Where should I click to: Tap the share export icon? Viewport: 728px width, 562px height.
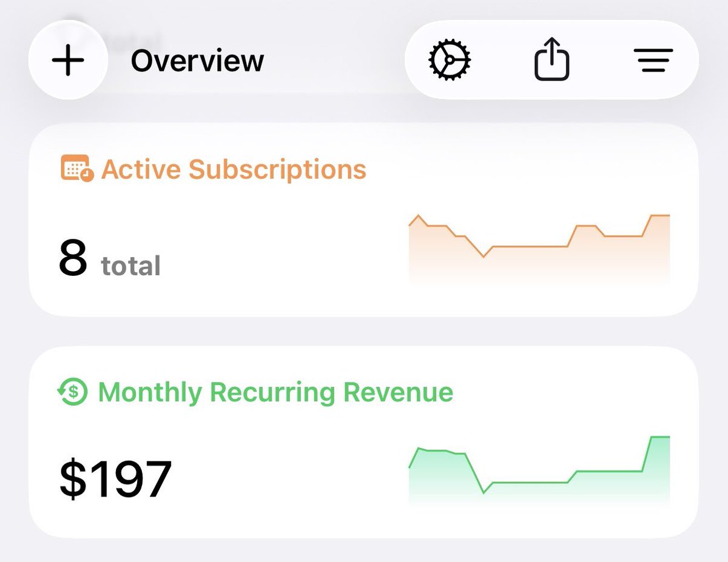(551, 59)
